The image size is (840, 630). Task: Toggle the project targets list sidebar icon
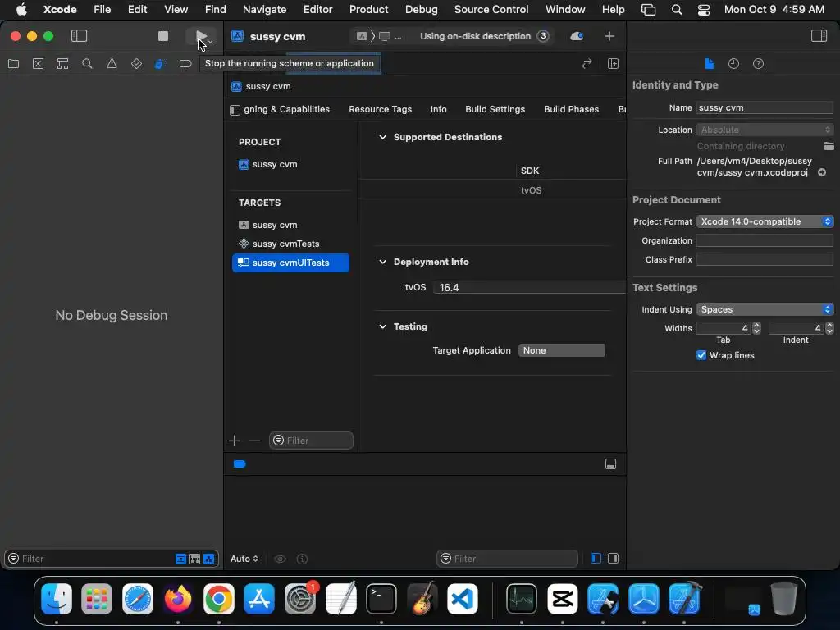(x=235, y=110)
